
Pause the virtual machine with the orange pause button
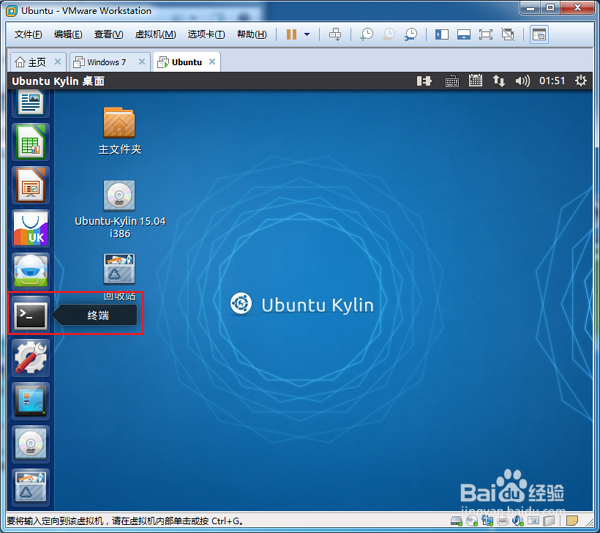click(x=292, y=34)
